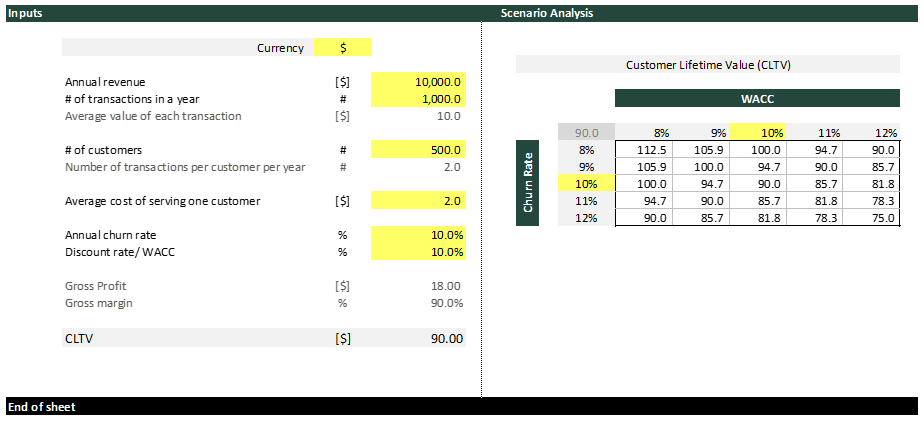Select 85.7 at 9% churn, 12% WACC
The height and width of the screenshot is (424, 924).
871,167
